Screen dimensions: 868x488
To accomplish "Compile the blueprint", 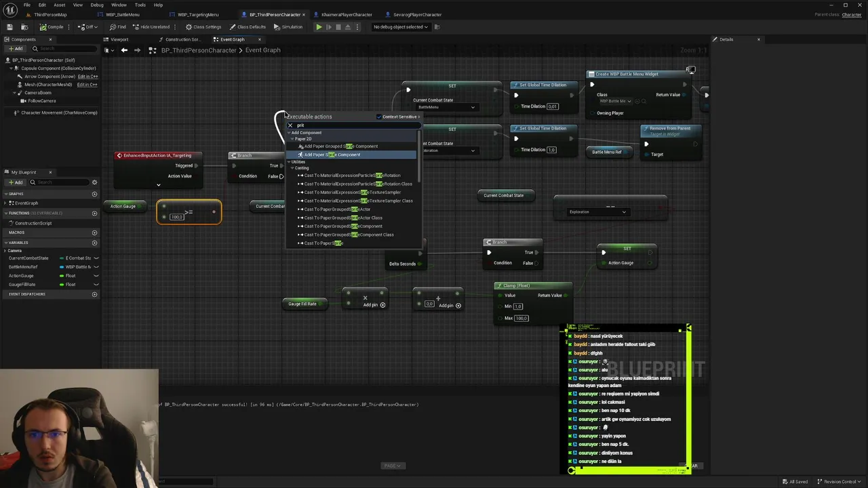I will [x=52, y=27].
